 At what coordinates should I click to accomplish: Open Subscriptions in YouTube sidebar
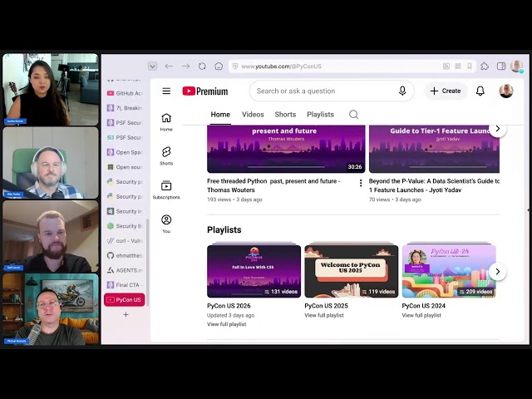click(166, 190)
